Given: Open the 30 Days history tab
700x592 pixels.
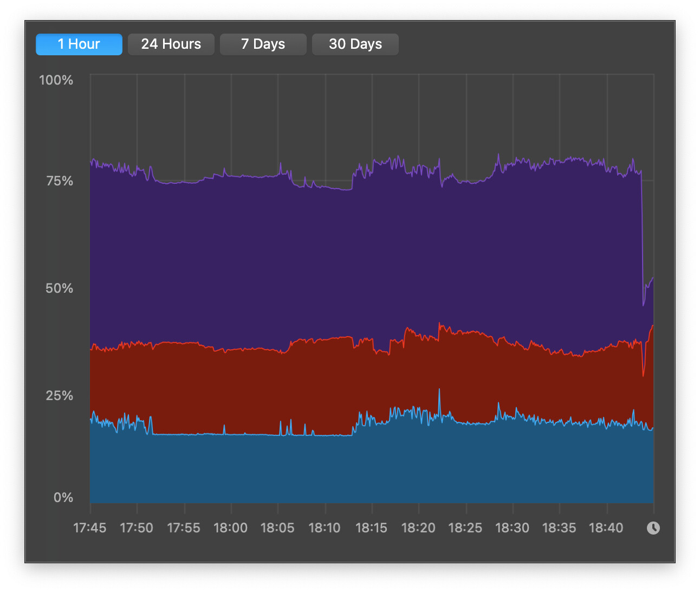Looking at the screenshot, I should (x=355, y=44).
